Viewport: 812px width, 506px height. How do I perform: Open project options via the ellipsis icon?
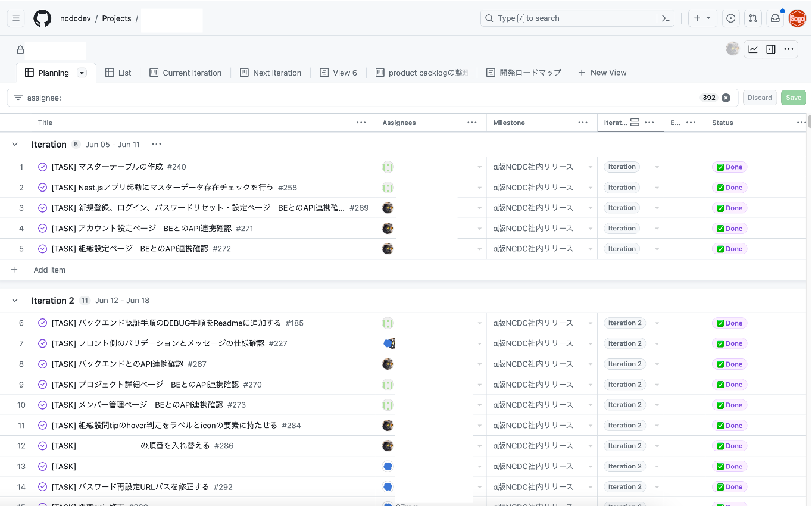tap(788, 49)
